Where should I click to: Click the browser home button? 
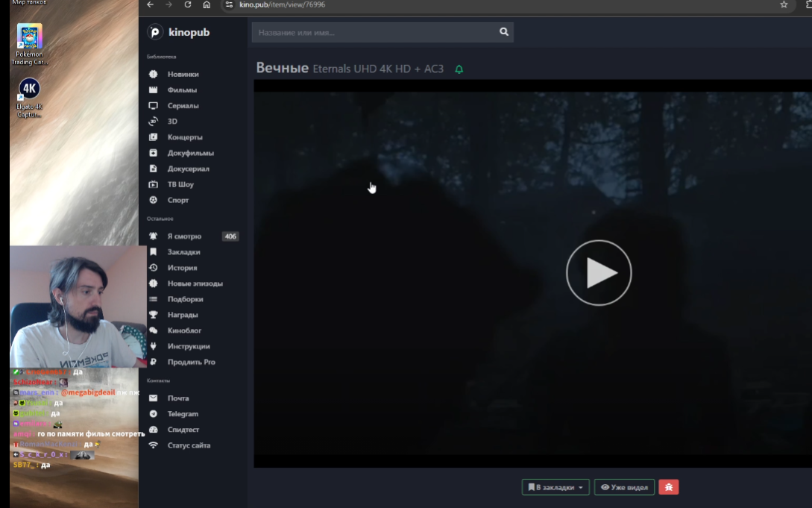pos(207,4)
